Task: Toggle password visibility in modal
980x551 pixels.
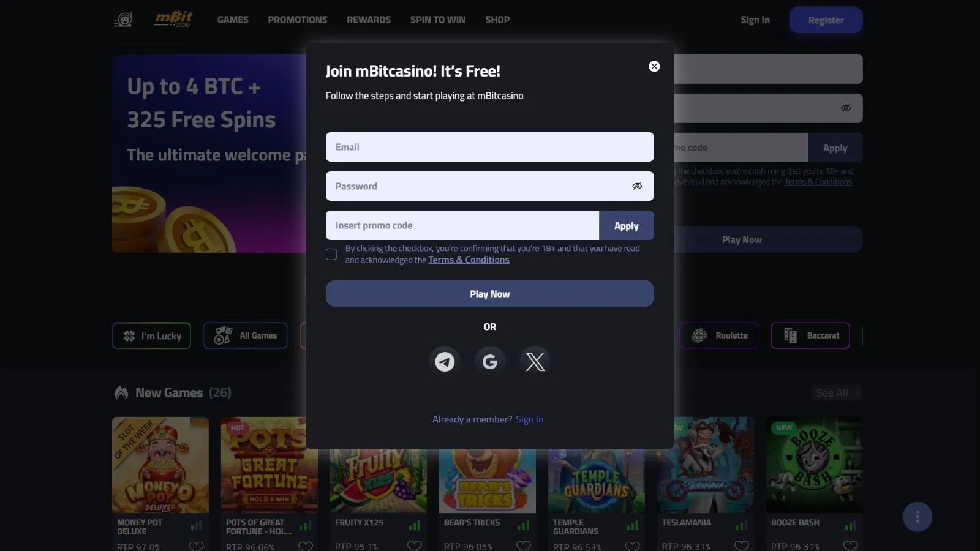Action: pyautogui.click(x=637, y=186)
